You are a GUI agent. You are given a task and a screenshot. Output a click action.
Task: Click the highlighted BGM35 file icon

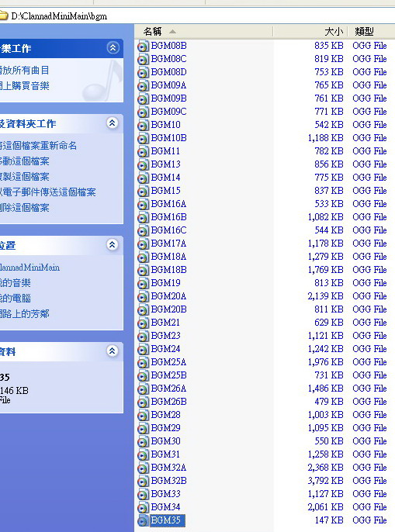tap(143, 520)
